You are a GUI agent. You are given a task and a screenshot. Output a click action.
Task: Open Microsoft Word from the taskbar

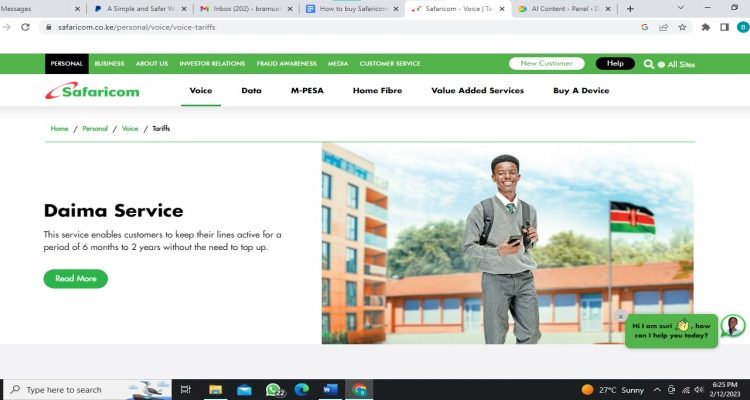[330, 389]
